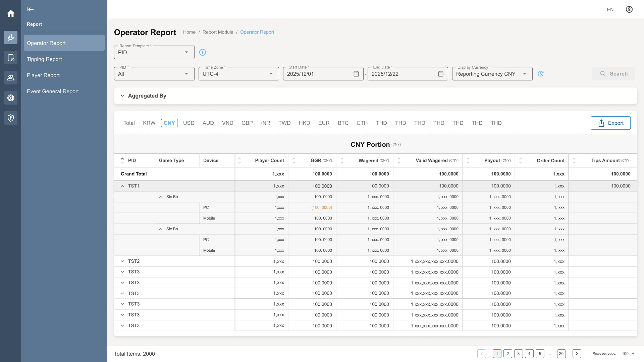The height and width of the screenshot is (362, 644).
Task: Open Tipping Report in the sidebar
Action: click(64, 59)
